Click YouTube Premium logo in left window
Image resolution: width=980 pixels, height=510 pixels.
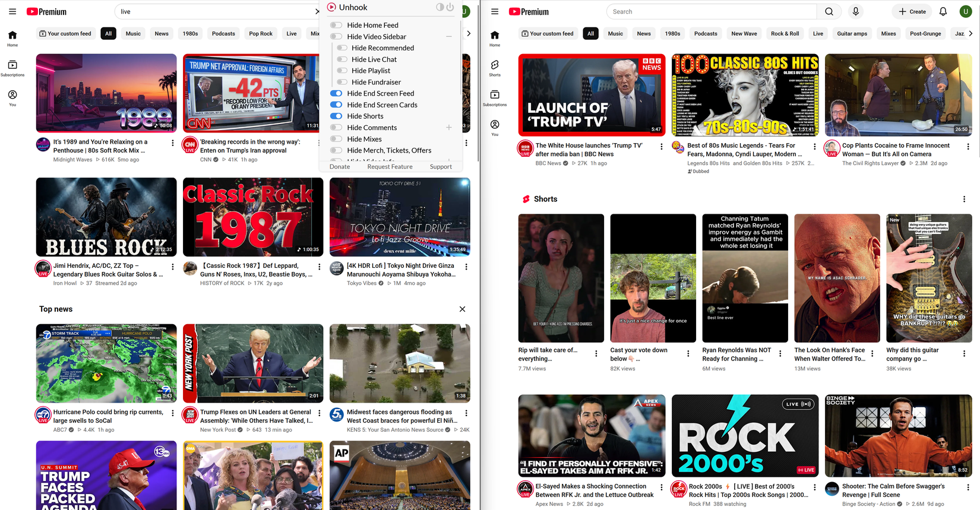coord(46,11)
